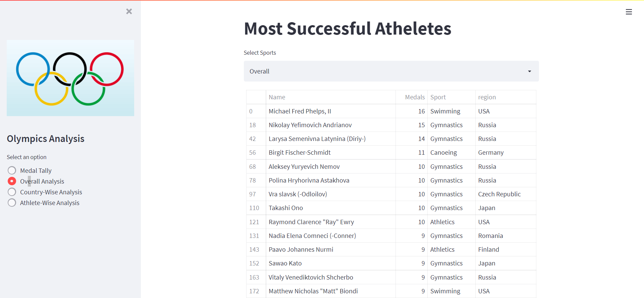
Task: Open the app menu via hamburger icon
Action: 629,12
